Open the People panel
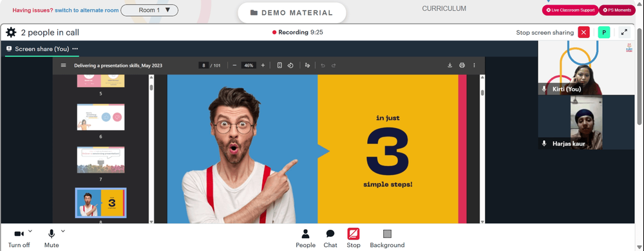 pos(305,239)
